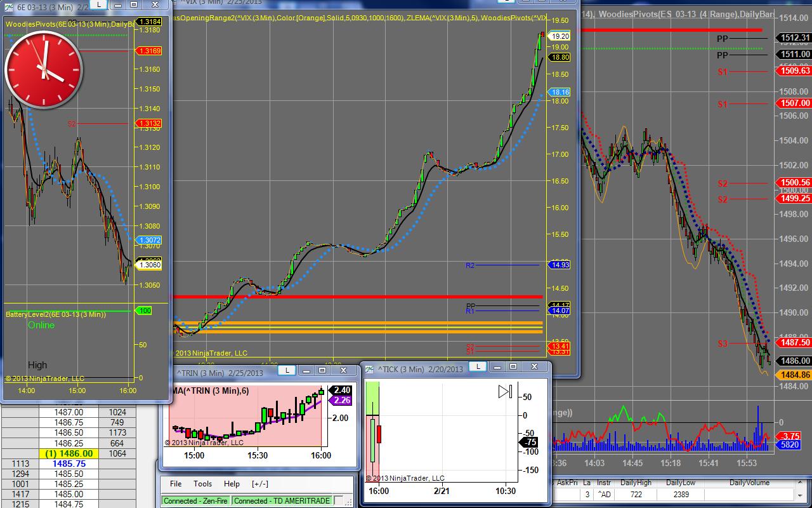Open the File menu
The width and height of the screenshot is (812, 508).
tap(176, 484)
